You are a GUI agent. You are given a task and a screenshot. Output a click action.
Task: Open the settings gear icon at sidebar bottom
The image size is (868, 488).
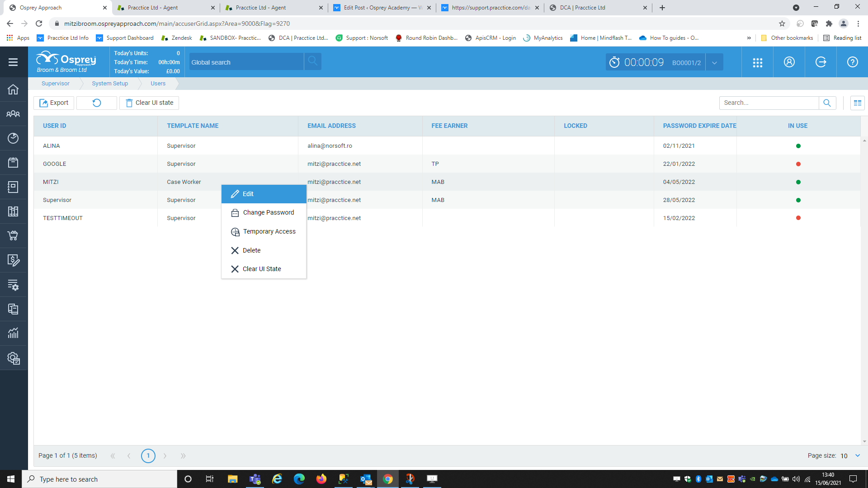click(14, 358)
